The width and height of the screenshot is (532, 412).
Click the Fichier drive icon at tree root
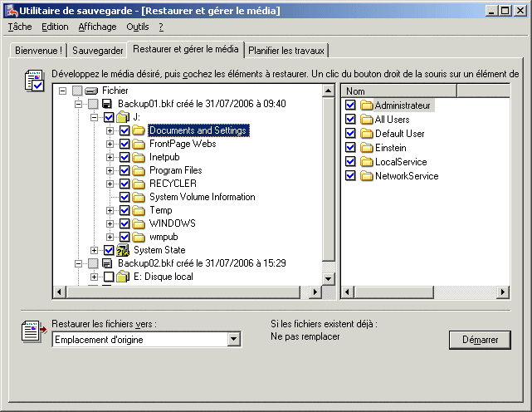[x=92, y=91]
